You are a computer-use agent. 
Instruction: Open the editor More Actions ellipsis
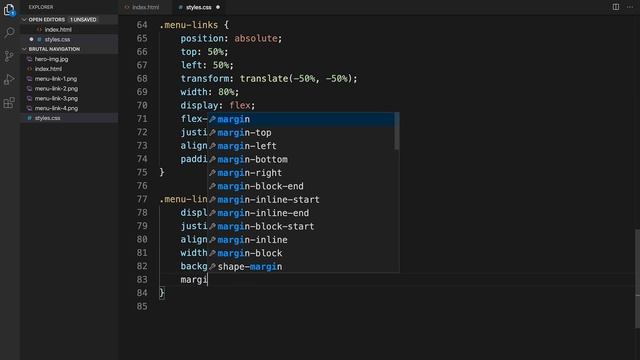click(x=630, y=7)
